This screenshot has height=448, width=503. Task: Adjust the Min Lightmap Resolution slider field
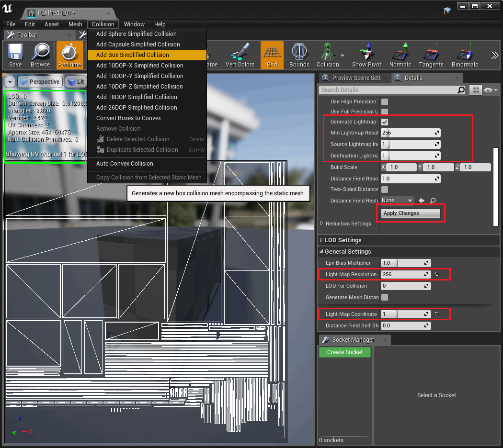411,133
